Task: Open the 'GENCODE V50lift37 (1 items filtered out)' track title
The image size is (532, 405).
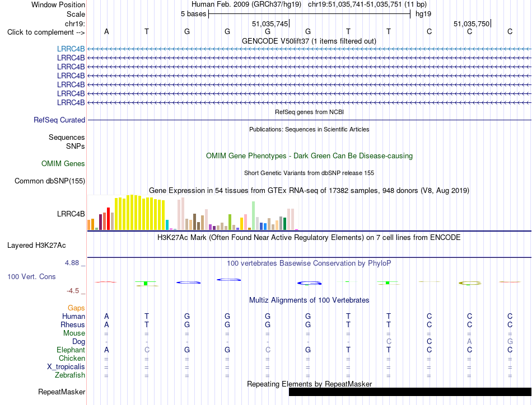Action: click(309, 41)
